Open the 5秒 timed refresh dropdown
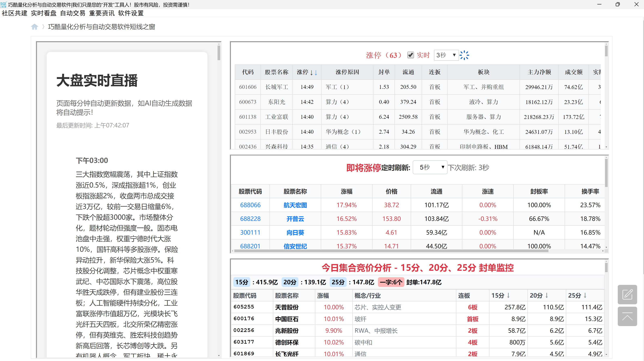The image size is (644, 361). pyautogui.click(x=430, y=167)
